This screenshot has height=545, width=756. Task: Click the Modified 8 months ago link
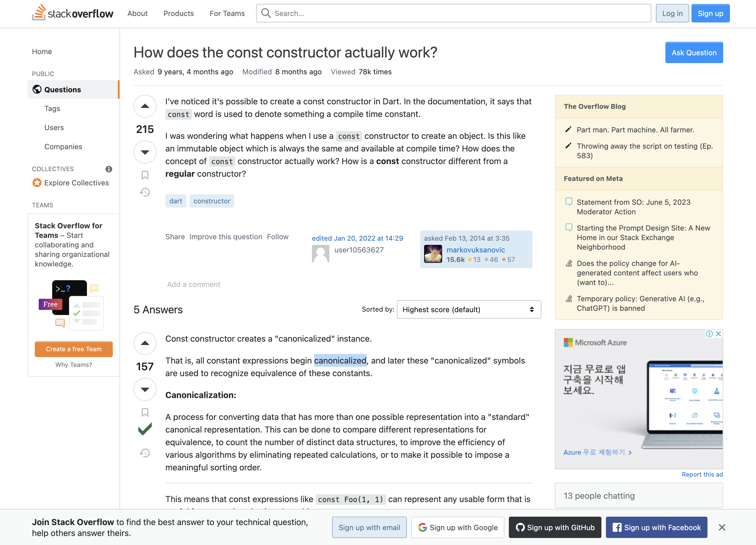[x=282, y=72]
